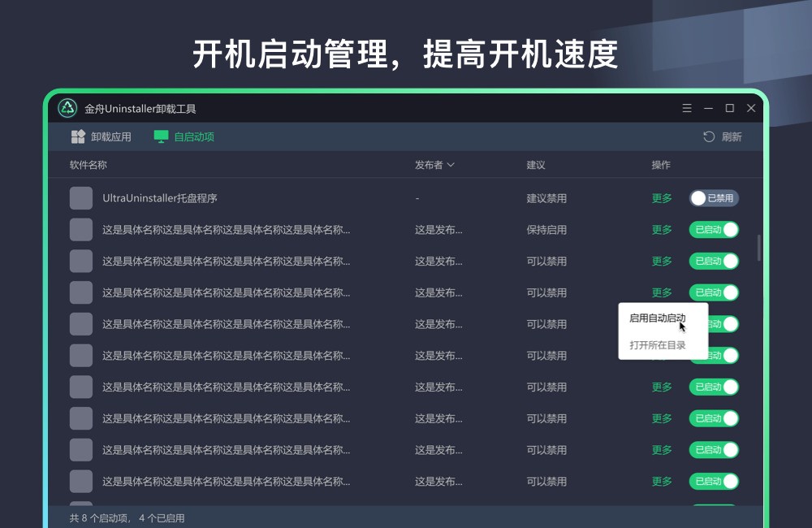Toggle the 已启用 switch on the last row
The width and height of the screenshot is (812, 528).
point(714,481)
